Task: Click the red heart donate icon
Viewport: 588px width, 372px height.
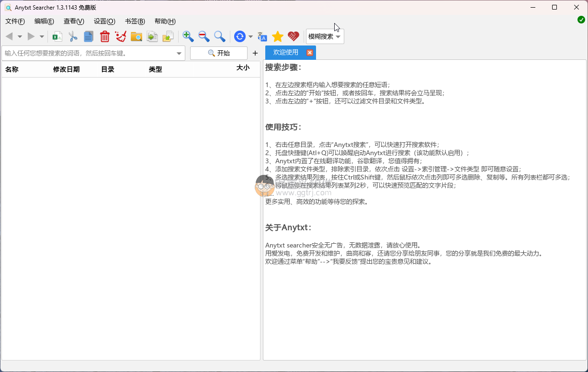Action: point(294,36)
